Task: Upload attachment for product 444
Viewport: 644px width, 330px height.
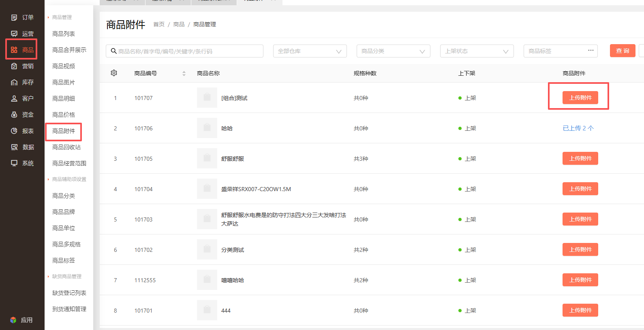Action: (580, 310)
